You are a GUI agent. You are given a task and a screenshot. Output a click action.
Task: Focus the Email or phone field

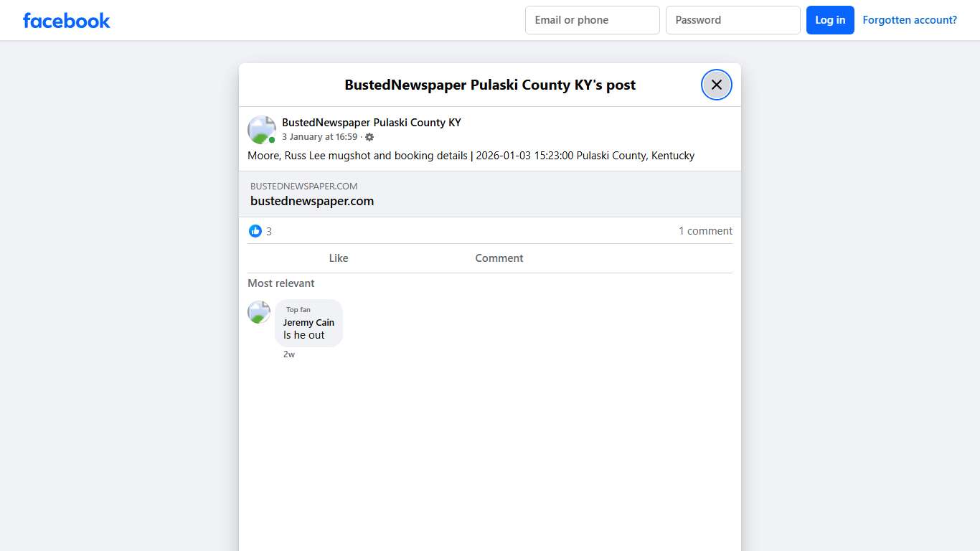pos(592,20)
